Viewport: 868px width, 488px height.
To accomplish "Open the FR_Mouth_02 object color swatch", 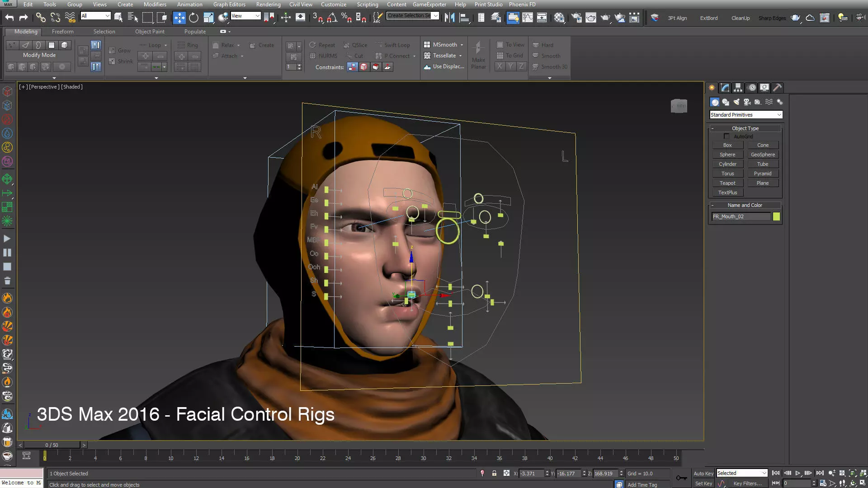I will pyautogui.click(x=776, y=216).
